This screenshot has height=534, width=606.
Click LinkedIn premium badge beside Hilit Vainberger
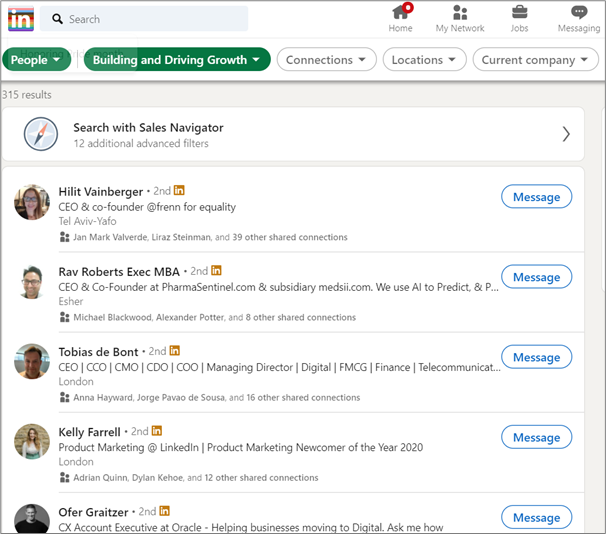tap(179, 190)
